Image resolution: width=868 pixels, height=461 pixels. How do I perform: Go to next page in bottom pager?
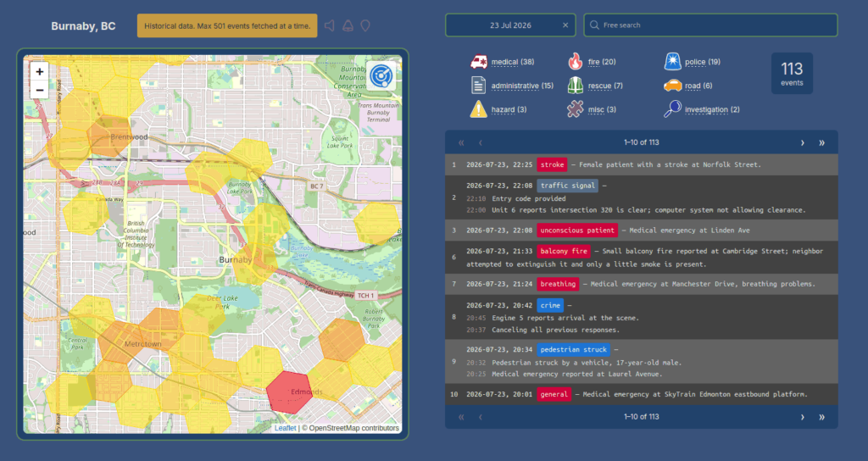point(802,417)
